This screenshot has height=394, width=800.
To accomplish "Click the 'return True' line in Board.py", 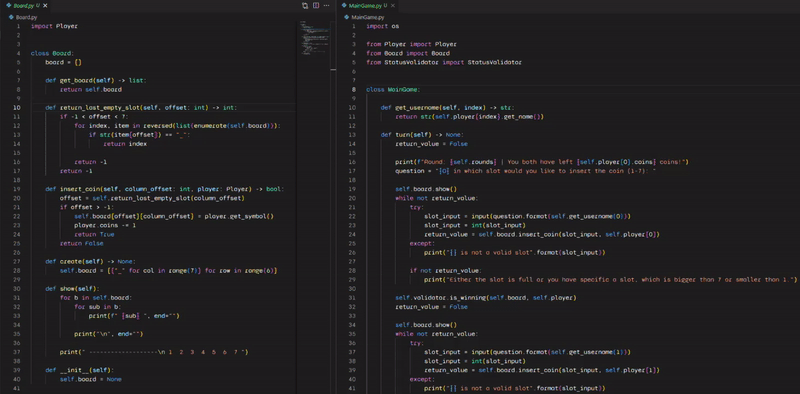I will pyautogui.click(x=94, y=234).
